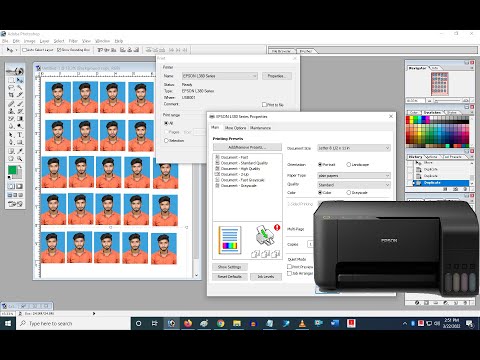Select Portrait orientation
Image resolution: width=480 pixels, height=360 pixels.
pos(320,164)
